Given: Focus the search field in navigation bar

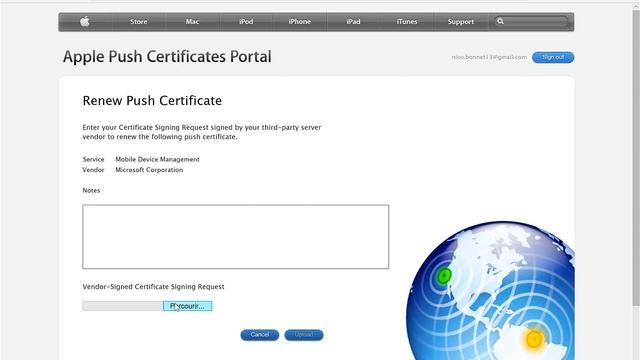Looking at the screenshot, I should click(x=531, y=21).
